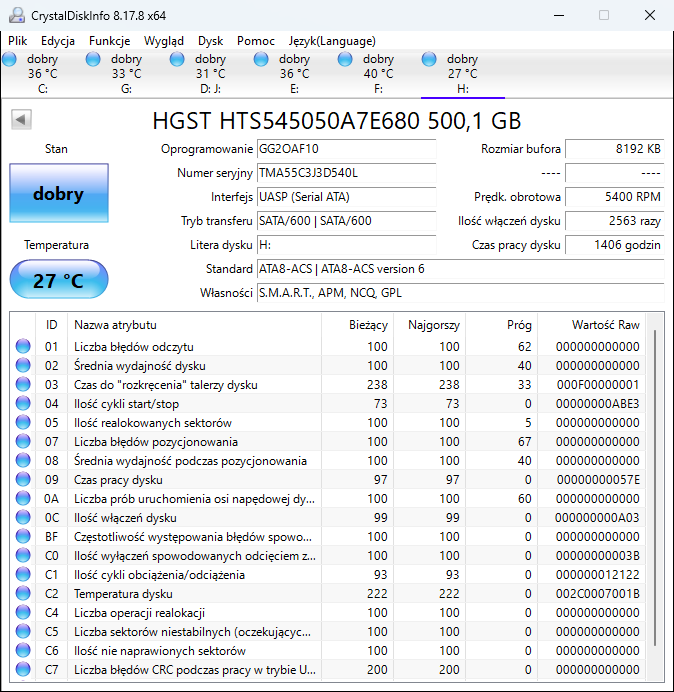
Task: Click status orb of attribute C2
Action: click(23, 593)
